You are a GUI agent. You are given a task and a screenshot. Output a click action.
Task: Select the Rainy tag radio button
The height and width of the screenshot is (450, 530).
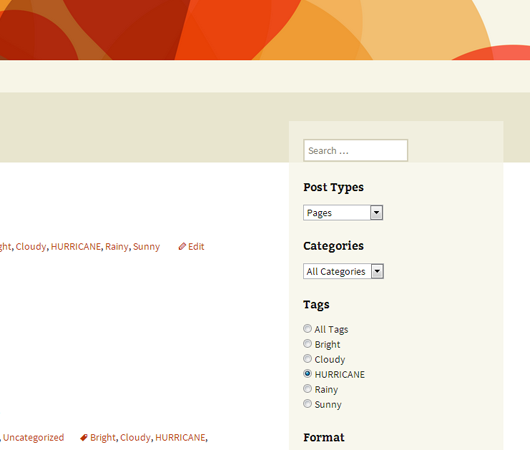tap(307, 388)
